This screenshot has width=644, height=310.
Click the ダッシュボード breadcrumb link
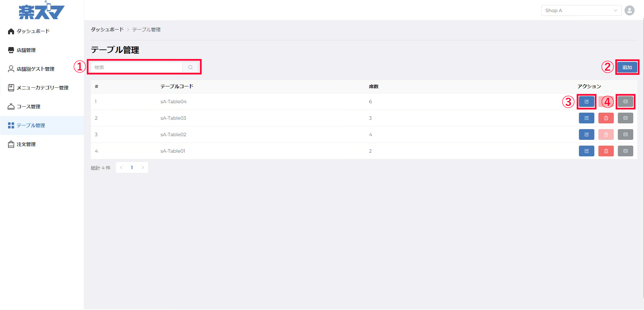107,30
